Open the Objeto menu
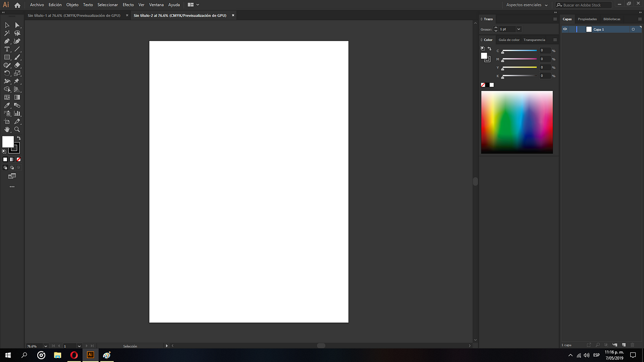This screenshot has height=362, width=644. [x=72, y=5]
